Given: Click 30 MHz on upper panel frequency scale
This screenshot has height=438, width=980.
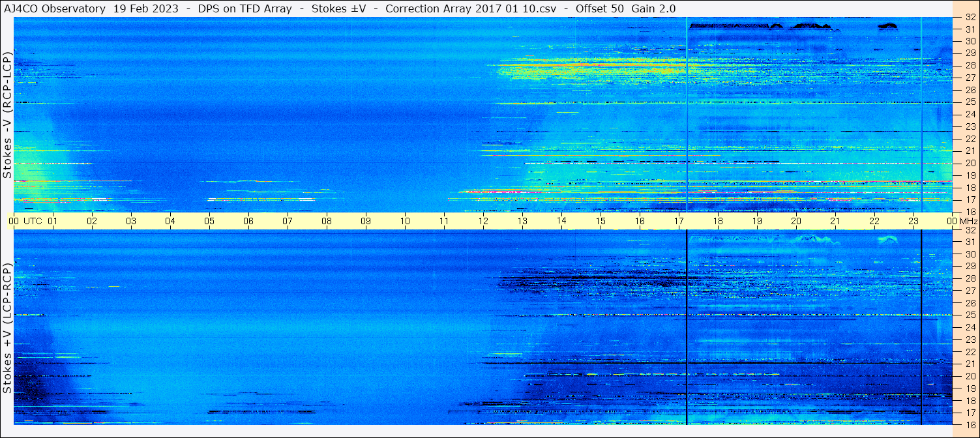Looking at the screenshot, I should click(x=970, y=40).
